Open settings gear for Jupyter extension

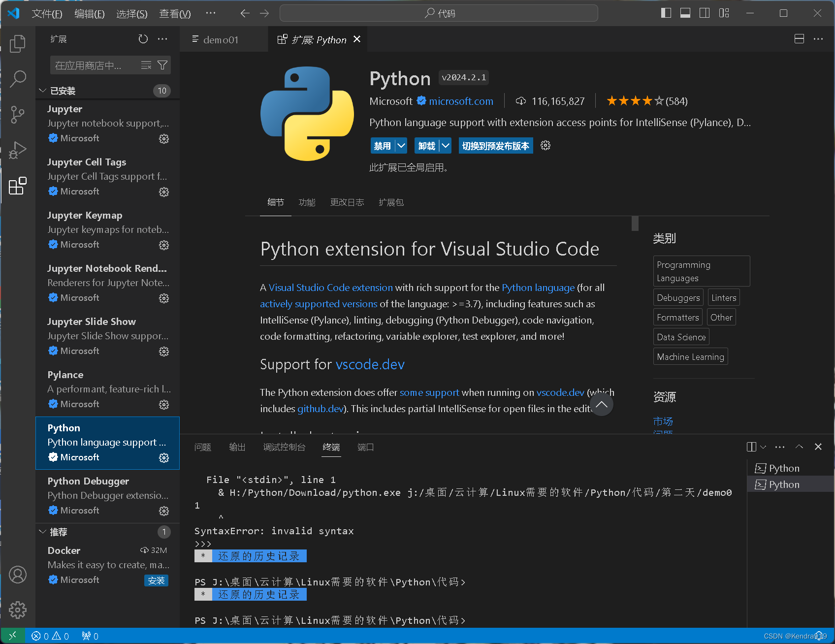164,139
